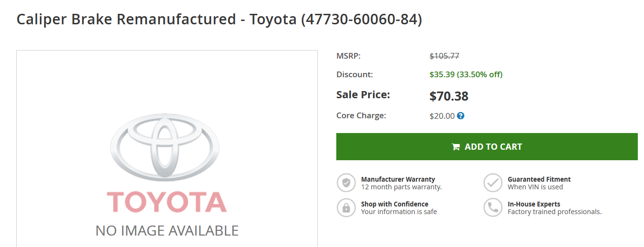Click the shopping cart icon in button

pyautogui.click(x=456, y=147)
